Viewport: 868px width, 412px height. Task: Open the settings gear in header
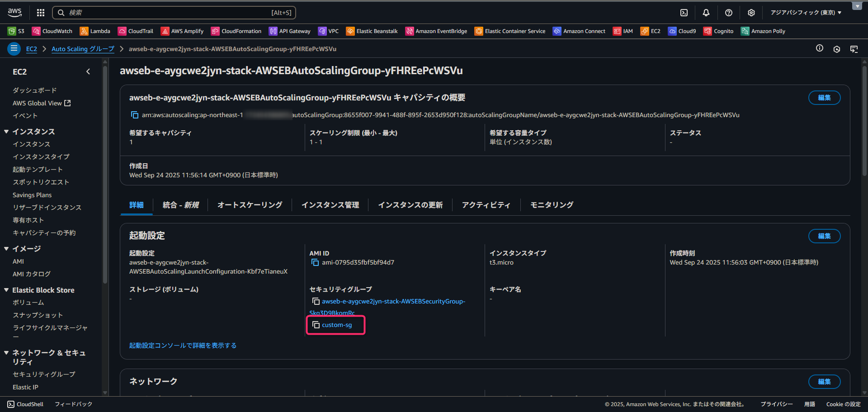pos(751,13)
